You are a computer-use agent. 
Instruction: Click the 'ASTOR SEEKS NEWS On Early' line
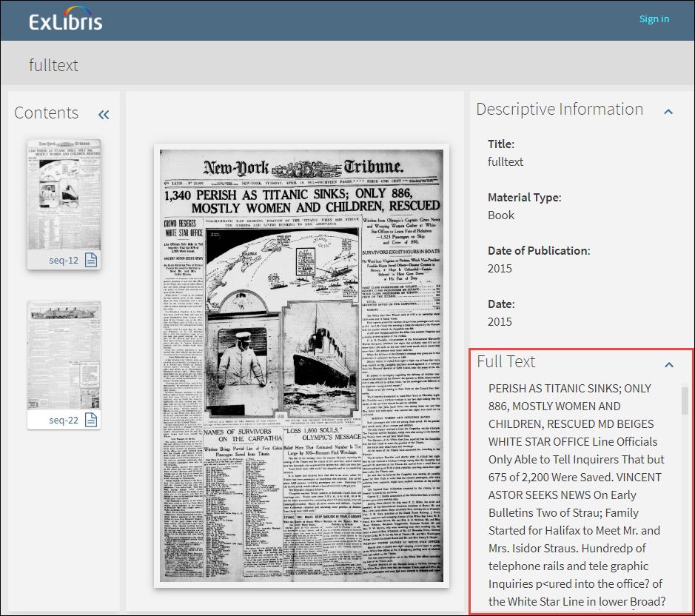[562, 495]
